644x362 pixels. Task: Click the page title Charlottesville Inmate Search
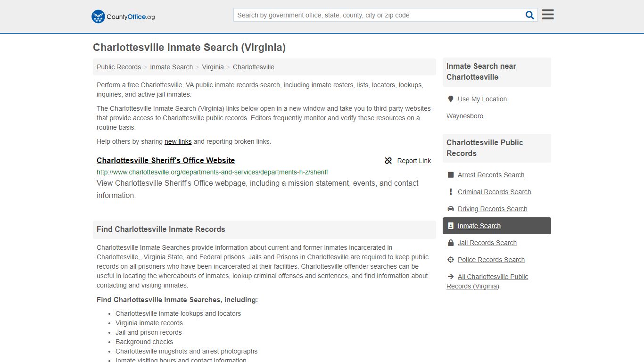point(189,48)
